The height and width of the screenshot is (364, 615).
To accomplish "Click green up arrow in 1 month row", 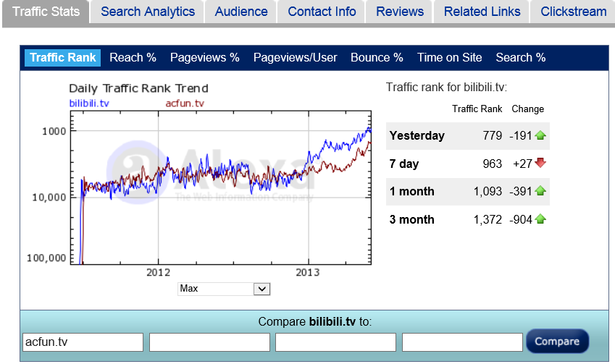I will (x=540, y=191).
